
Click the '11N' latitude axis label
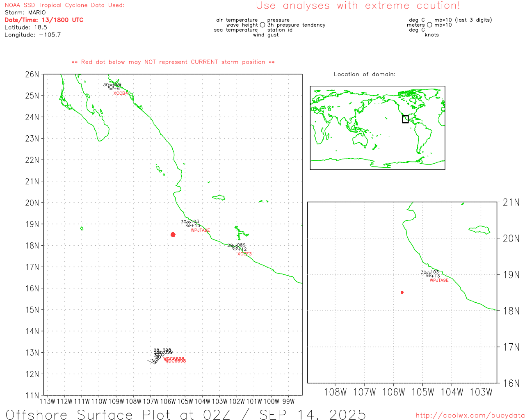[32, 396]
